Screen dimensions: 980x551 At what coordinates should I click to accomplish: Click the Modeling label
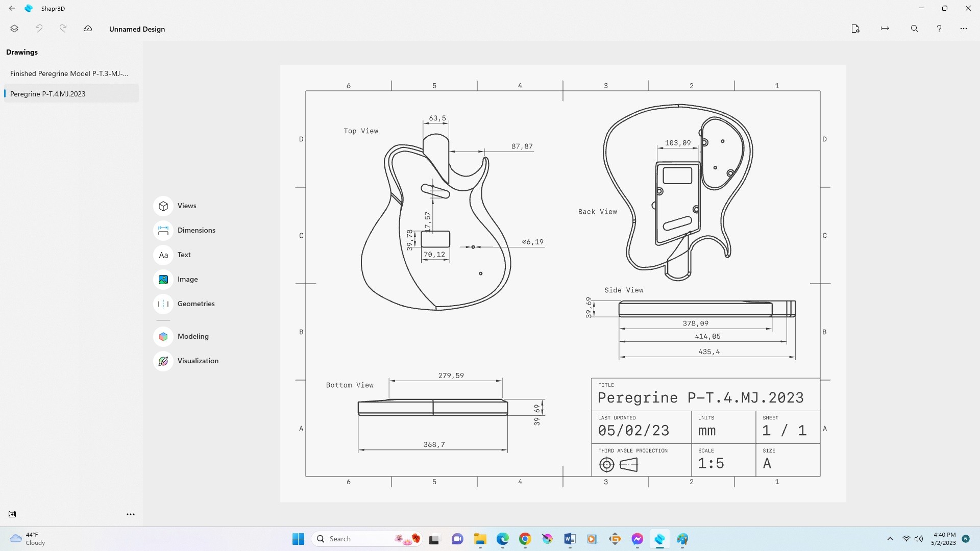(193, 336)
